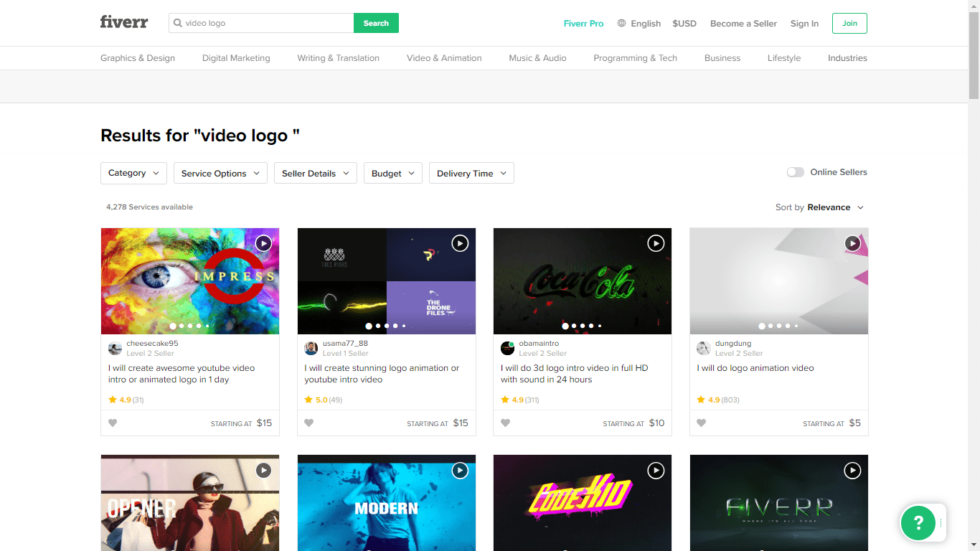Play video on cheesecake95 gig thumbnail

click(263, 243)
